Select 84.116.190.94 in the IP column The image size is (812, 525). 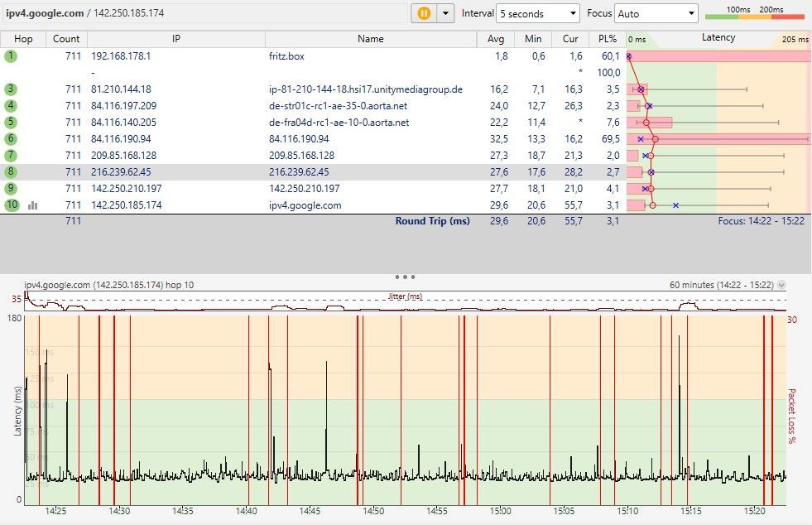(121, 139)
